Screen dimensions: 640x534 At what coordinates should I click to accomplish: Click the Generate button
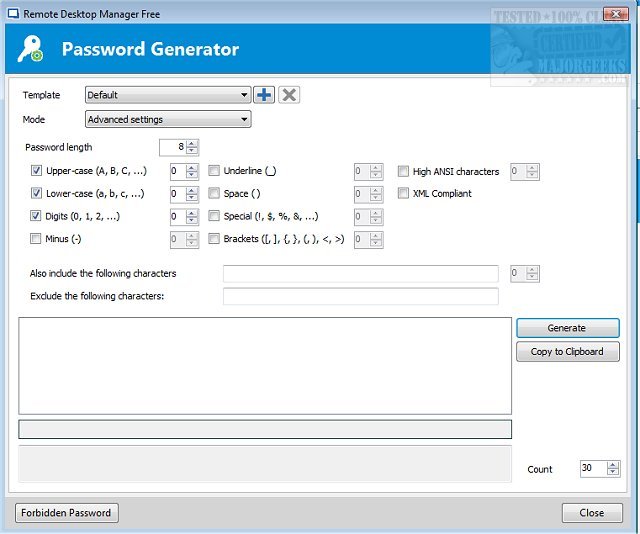[568, 328]
